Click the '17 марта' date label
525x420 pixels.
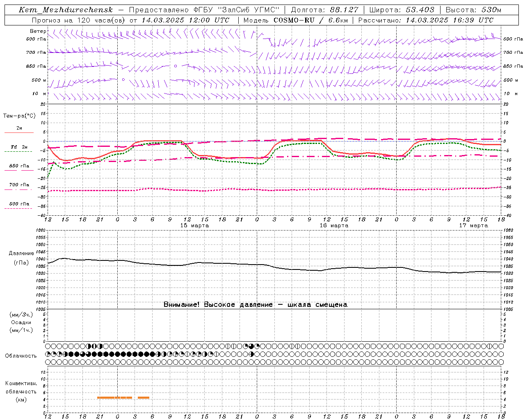point(473,226)
